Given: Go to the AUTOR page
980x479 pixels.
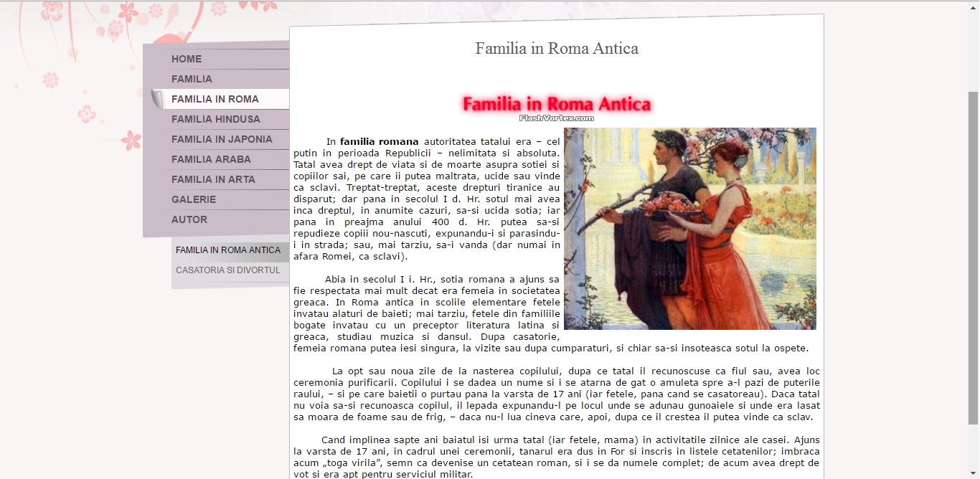Looking at the screenshot, I should pos(189,219).
